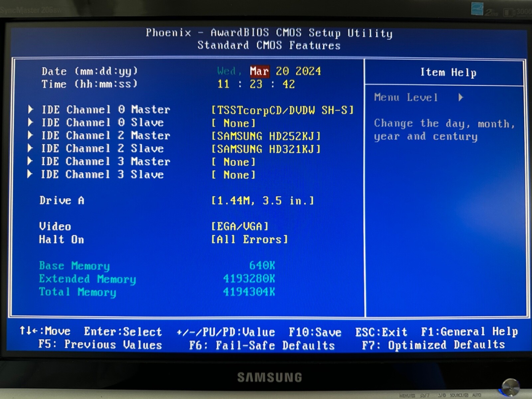The image size is (532, 399).
Task: Click TSSTcorpCD/DVDW SH-S drive value
Action: pyautogui.click(x=283, y=110)
